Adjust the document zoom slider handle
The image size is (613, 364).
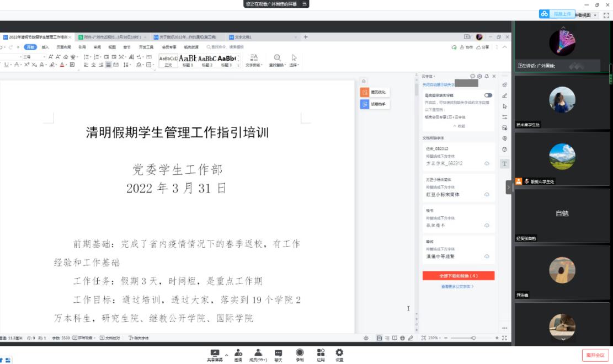tap(473, 338)
